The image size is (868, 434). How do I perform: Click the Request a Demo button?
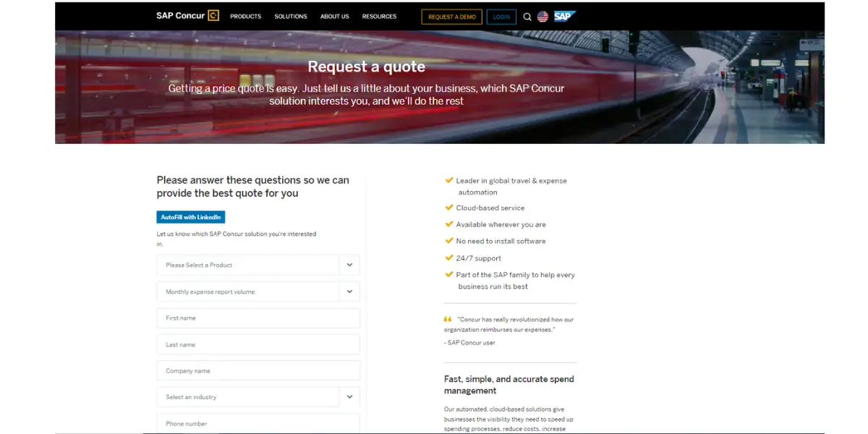[451, 17]
